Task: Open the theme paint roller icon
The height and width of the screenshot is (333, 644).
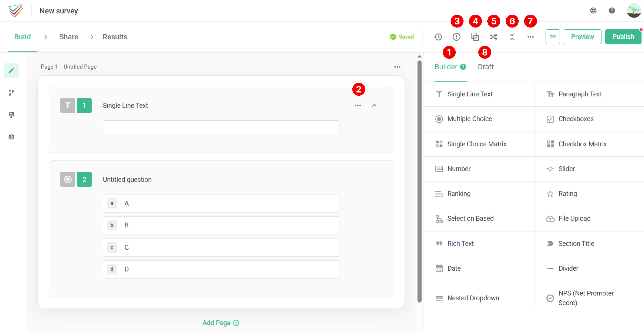Action: [x=11, y=115]
